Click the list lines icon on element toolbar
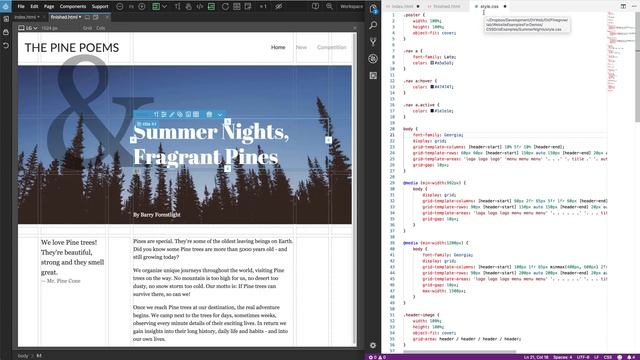This screenshot has width=640, height=360. 164,115
